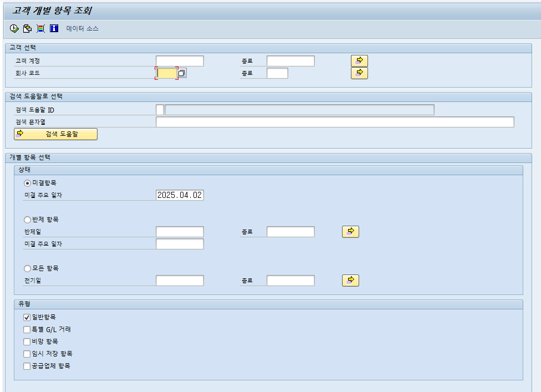Click the 고객 계정 종료 input field

290,61
